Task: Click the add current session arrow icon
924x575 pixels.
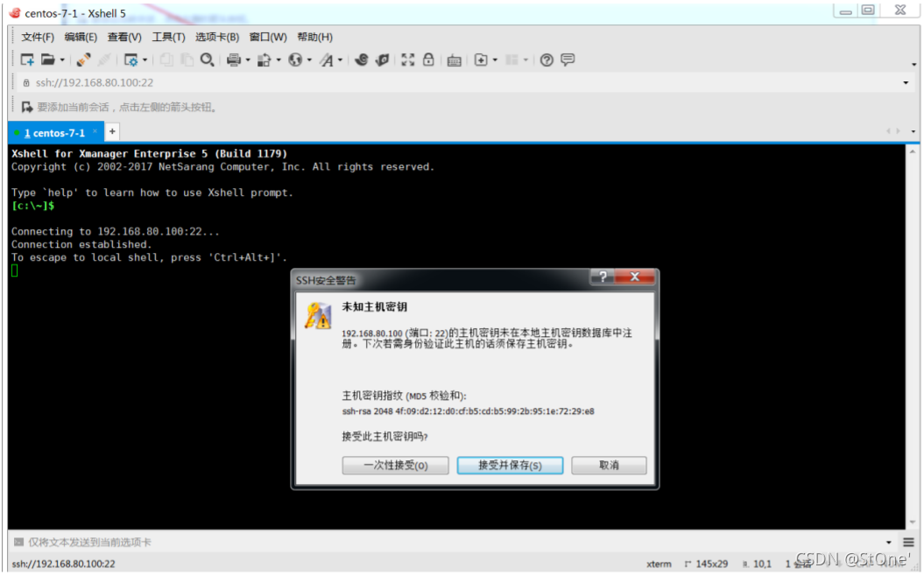Action: pyautogui.click(x=27, y=107)
